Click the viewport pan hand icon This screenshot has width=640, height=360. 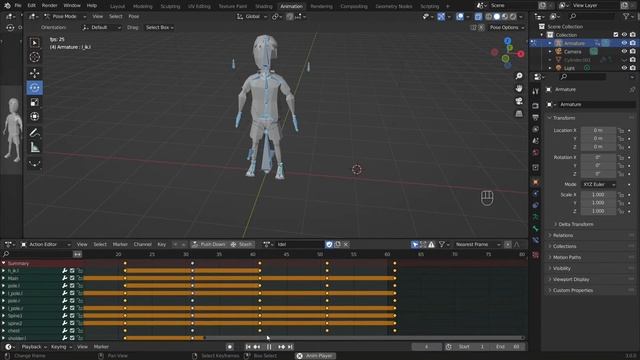click(519, 89)
